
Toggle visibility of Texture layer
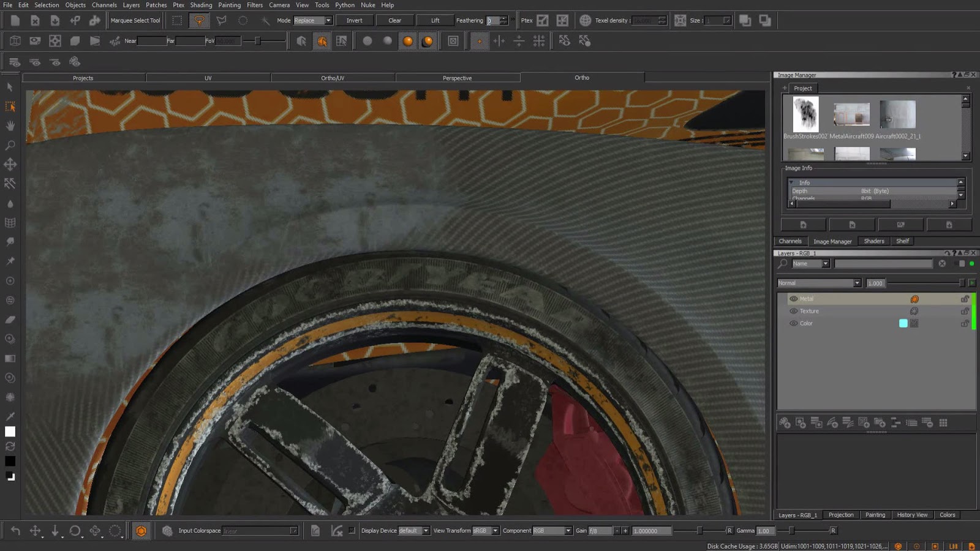794,311
